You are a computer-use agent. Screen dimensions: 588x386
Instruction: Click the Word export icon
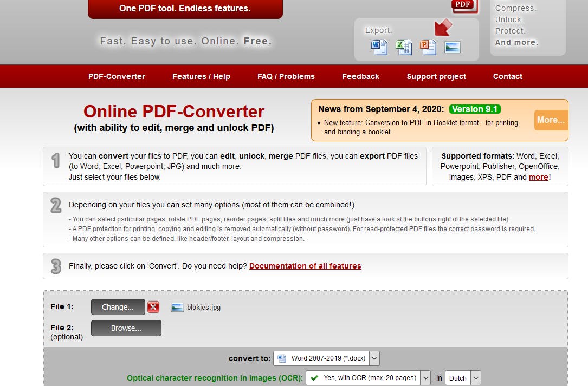pyautogui.click(x=379, y=47)
